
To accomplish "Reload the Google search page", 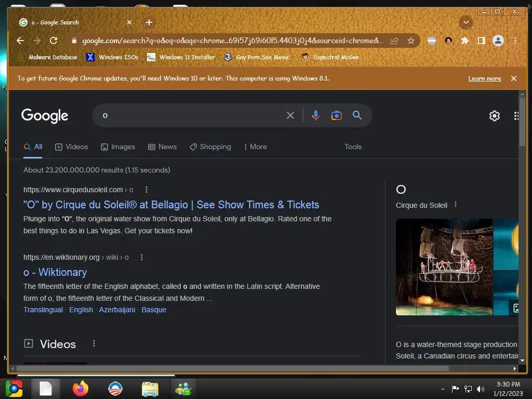I will pos(54,41).
